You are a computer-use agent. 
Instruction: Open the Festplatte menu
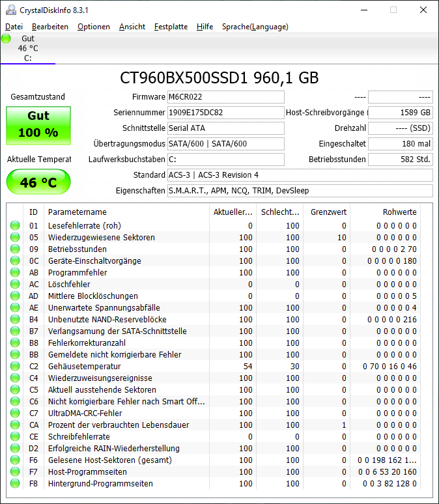[x=171, y=27]
